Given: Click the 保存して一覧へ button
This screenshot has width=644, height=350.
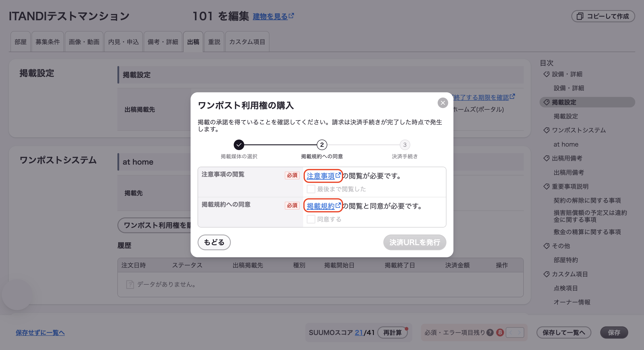Looking at the screenshot, I should pos(564,332).
